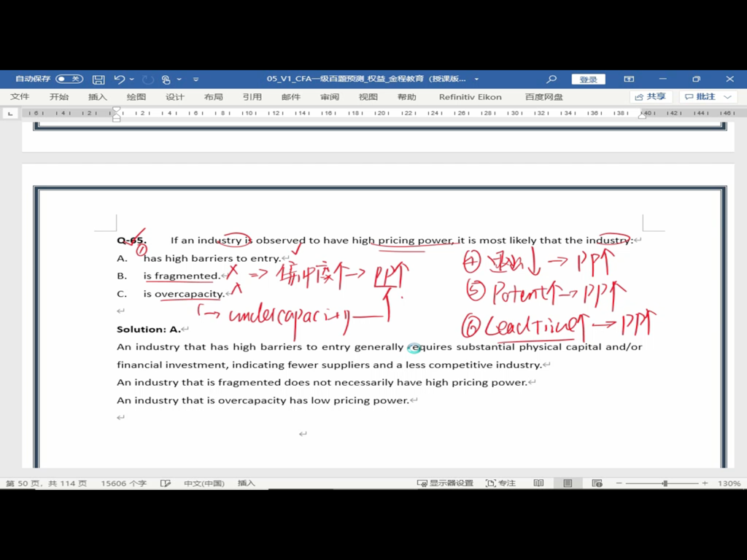Click the 15606 个字 word count
The height and width of the screenshot is (560, 747).
click(x=123, y=483)
